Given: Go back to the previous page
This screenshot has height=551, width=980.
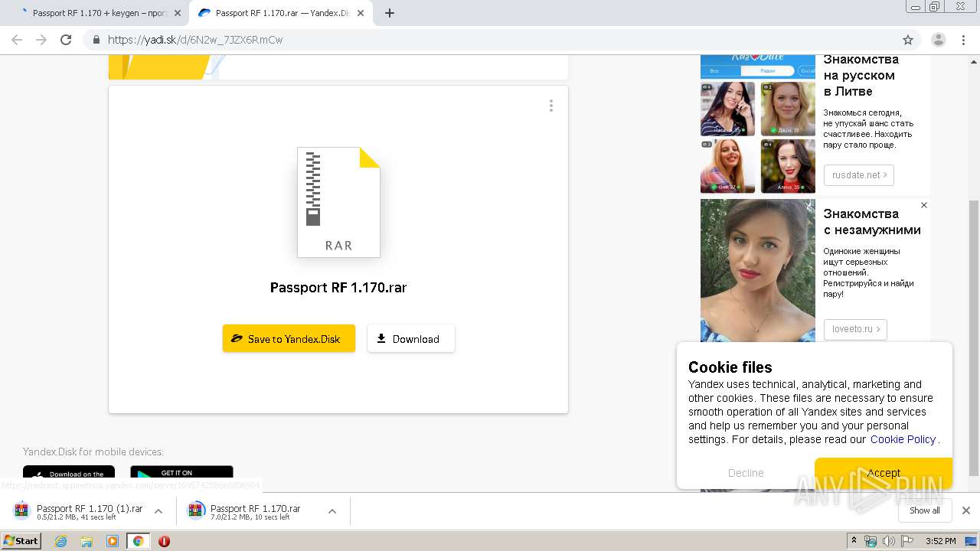Looking at the screenshot, I should (x=17, y=40).
